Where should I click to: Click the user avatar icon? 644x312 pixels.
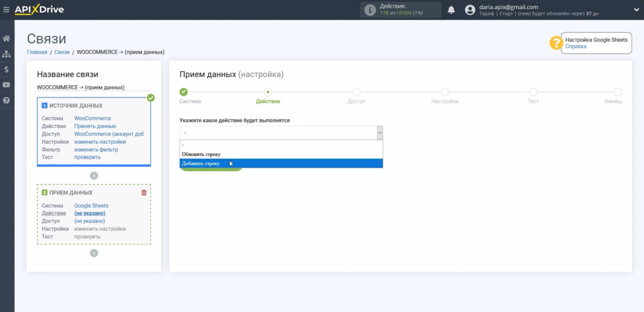point(470,10)
